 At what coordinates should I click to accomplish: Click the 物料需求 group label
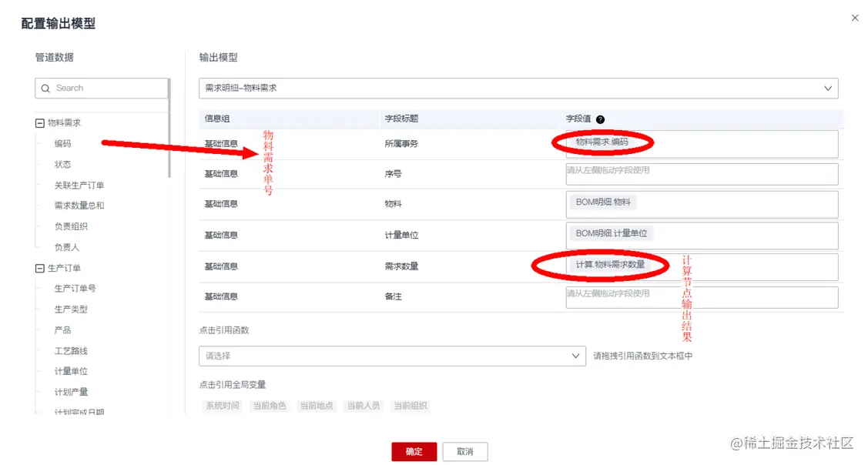(x=64, y=123)
